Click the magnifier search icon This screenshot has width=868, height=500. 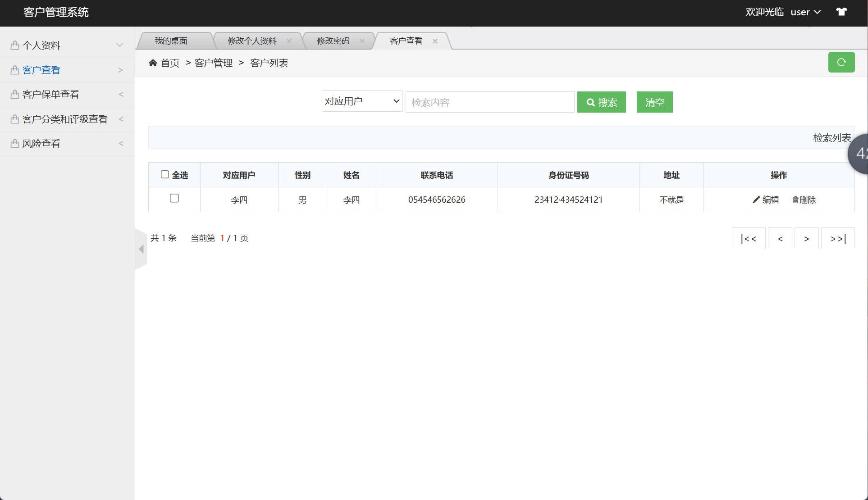(x=590, y=102)
